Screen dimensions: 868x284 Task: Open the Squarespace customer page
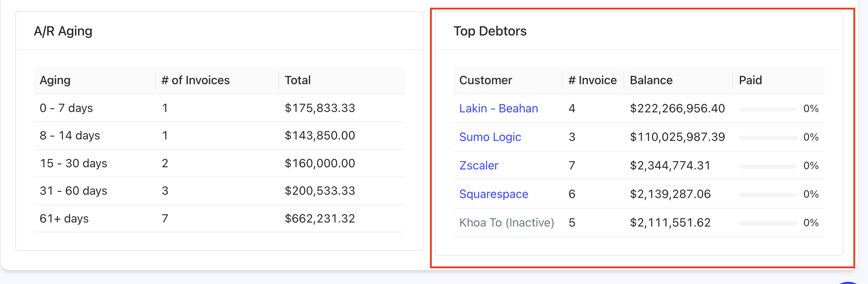tap(494, 194)
